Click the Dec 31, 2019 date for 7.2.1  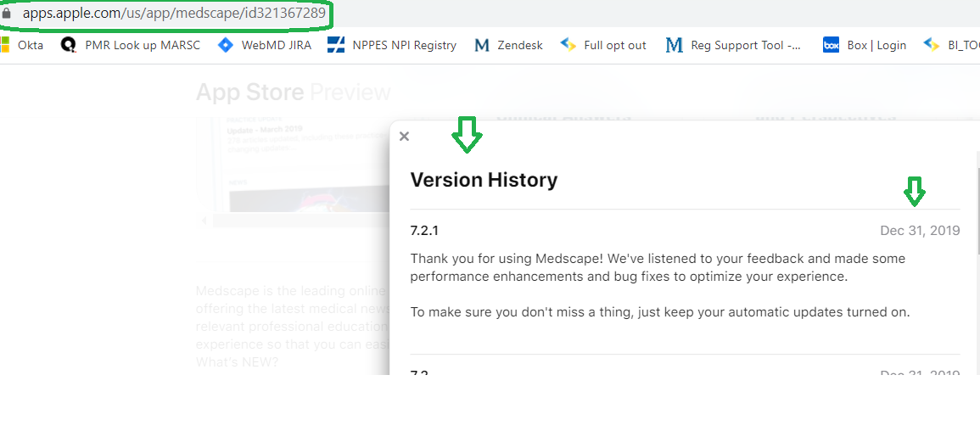tap(920, 231)
